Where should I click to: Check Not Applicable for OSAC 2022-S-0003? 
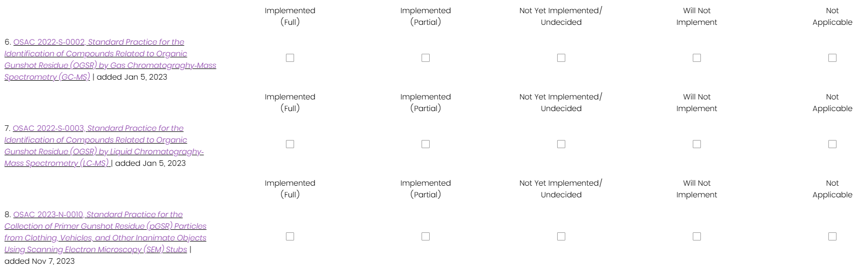pos(832,144)
